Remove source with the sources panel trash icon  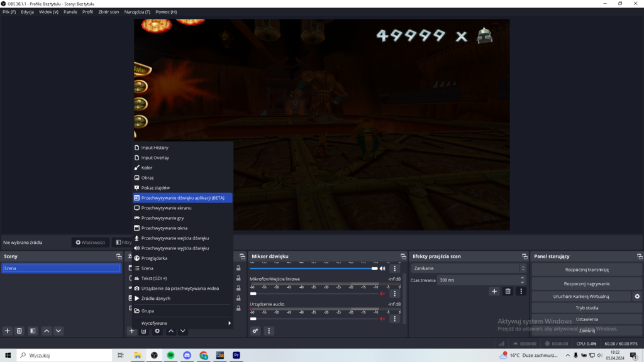[x=144, y=331]
